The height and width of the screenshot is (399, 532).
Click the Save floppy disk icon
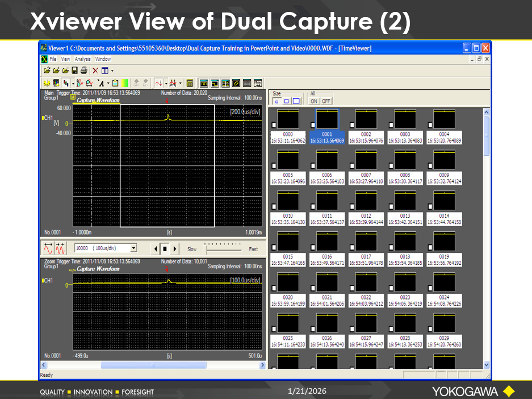coord(74,70)
